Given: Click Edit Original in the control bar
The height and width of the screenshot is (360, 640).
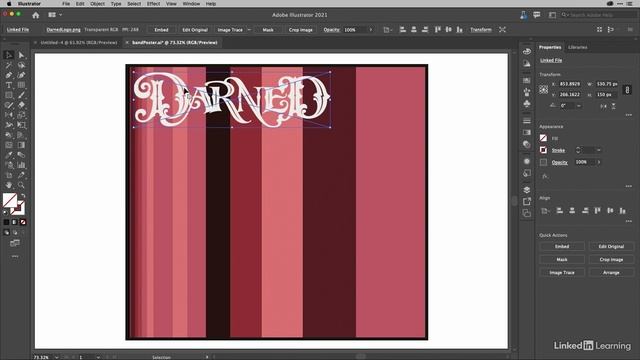Looking at the screenshot, I should click(x=195, y=30).
